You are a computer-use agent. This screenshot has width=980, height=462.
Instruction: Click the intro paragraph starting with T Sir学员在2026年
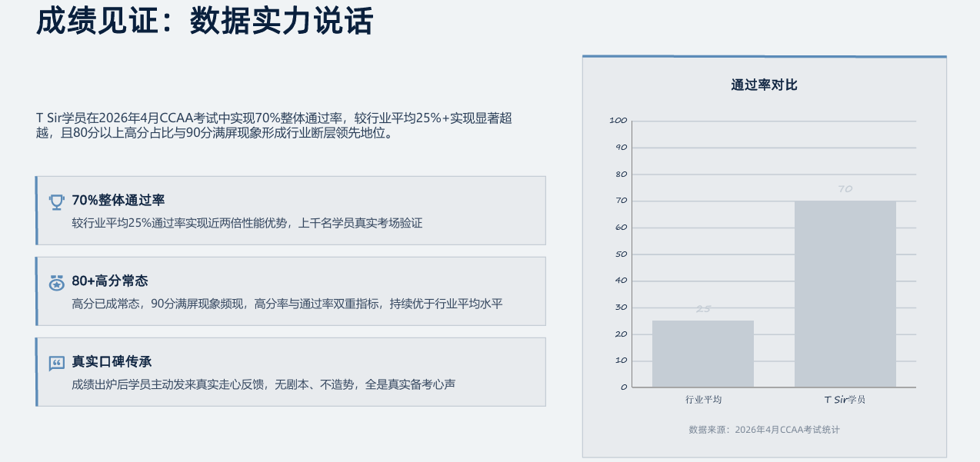tap(273, 125)
